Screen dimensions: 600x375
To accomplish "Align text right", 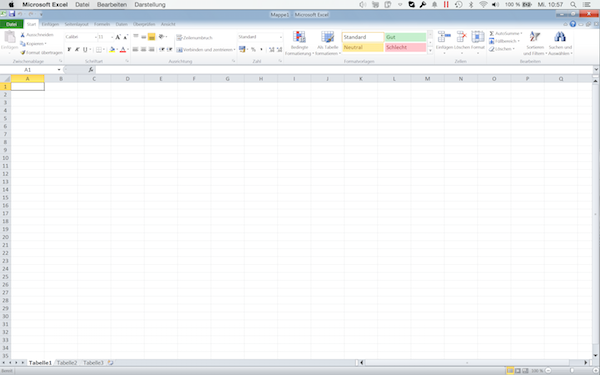I will pyautogui.click(x=152, y=49).
